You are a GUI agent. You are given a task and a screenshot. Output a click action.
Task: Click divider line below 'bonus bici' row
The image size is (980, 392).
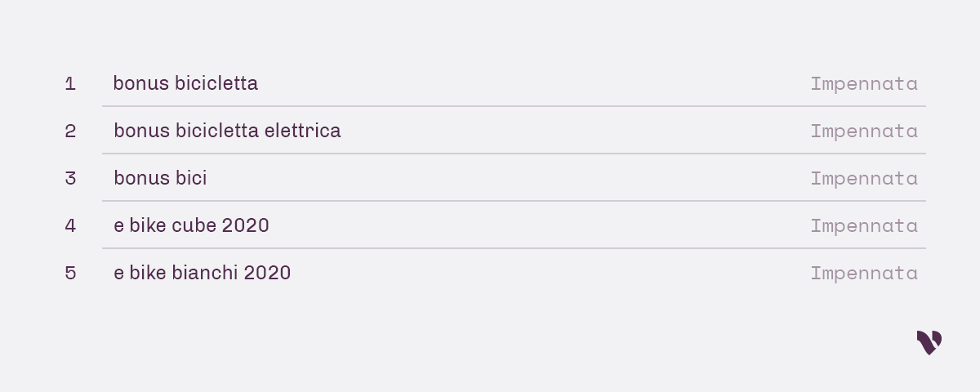[x=514, y=201]
